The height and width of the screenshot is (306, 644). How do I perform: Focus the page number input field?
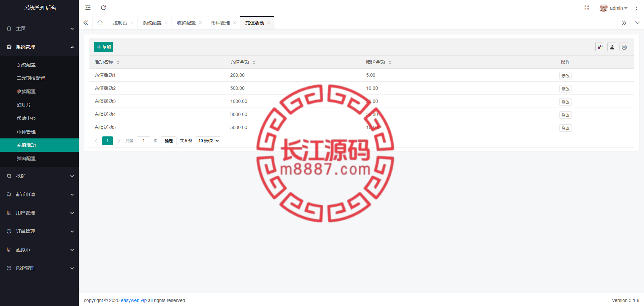(144, 141)
